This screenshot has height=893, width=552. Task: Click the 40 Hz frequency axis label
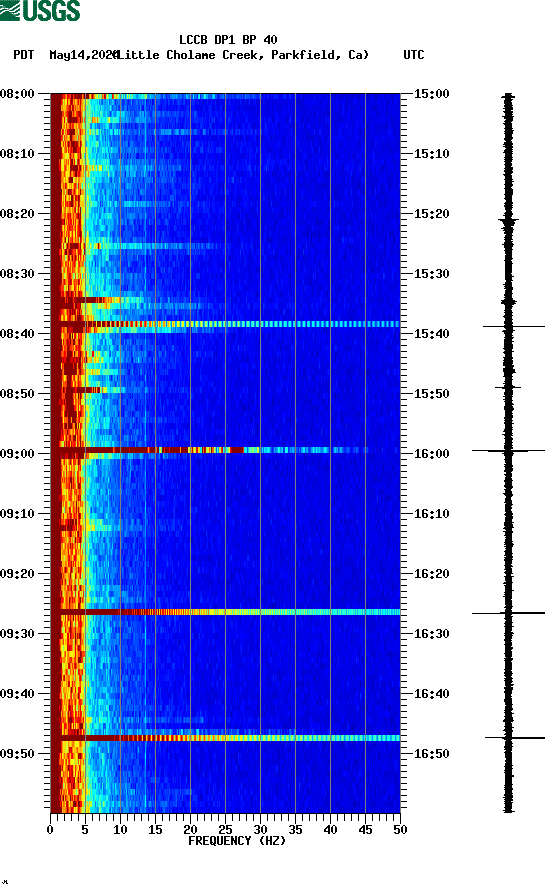tap(330, 830)
